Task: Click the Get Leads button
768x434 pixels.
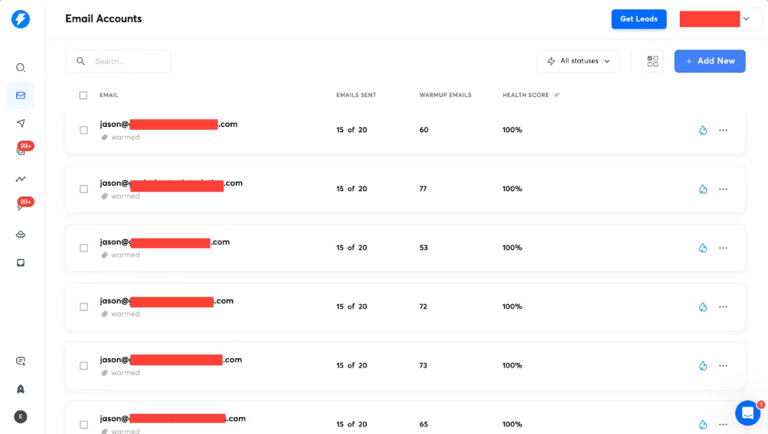Action: 639,19
